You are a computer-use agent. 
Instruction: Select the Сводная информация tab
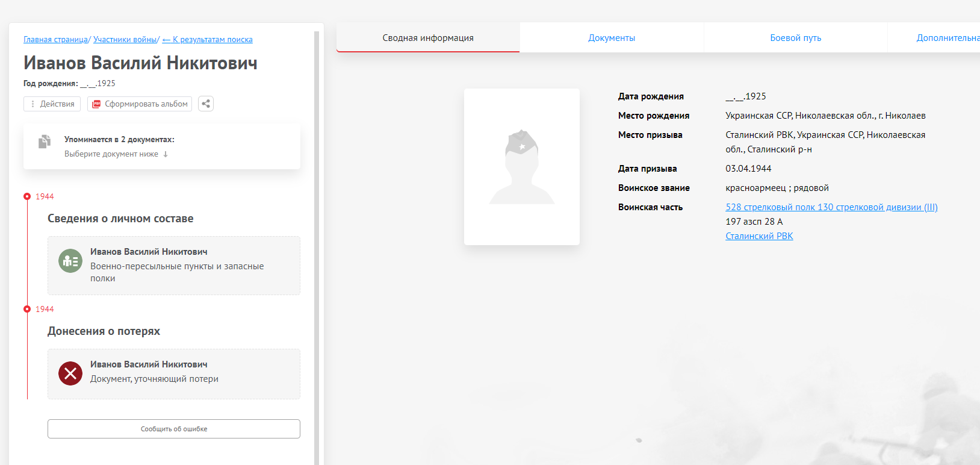(x=428, y=38)
